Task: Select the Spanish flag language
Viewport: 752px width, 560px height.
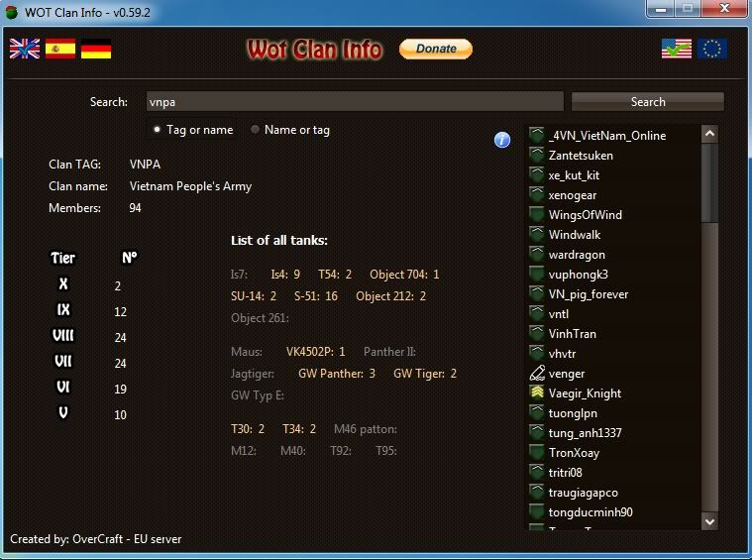Action: 60,49
